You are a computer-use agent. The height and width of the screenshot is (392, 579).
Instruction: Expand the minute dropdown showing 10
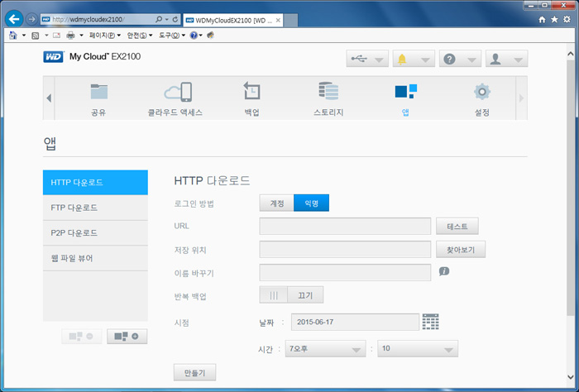[x=418, y=348]
